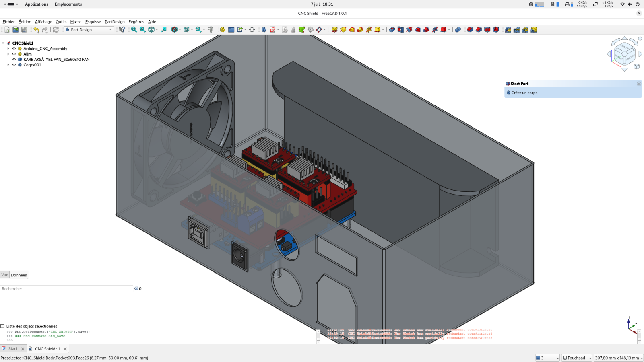Click the Pad tool icon

pos(334,29)
